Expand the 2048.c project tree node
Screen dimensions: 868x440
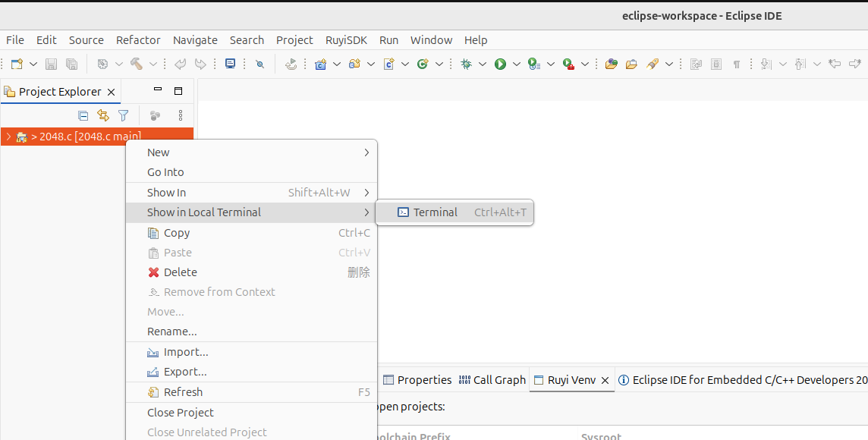click(8, 137)
